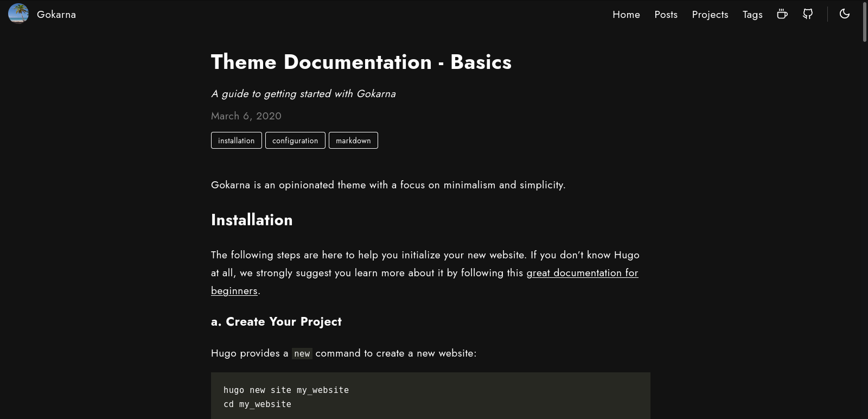Viewport: 868px width, 419px height.
Task: Follow the great documentation for beginners link
Action: (x=582, y=273)
